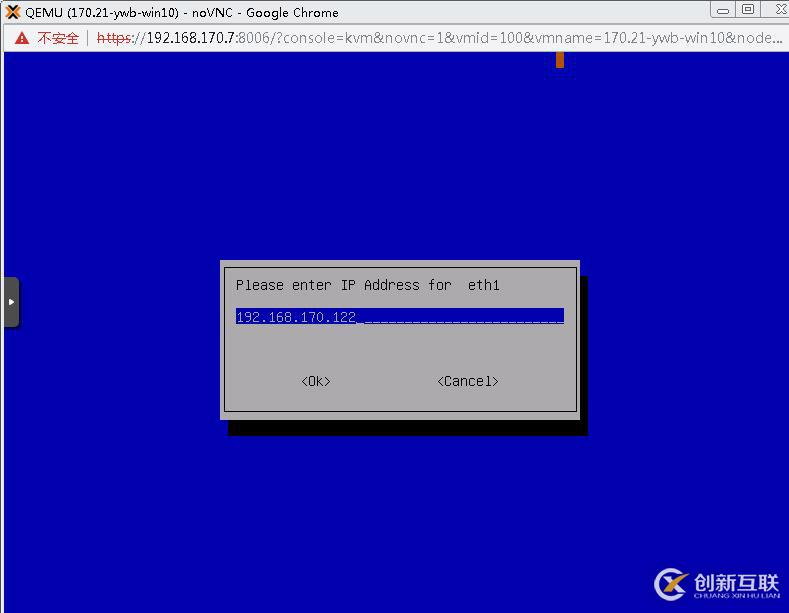Click the 'Please enter IP Address for eth1' text

pyautogui.click(x=367, y=285)
